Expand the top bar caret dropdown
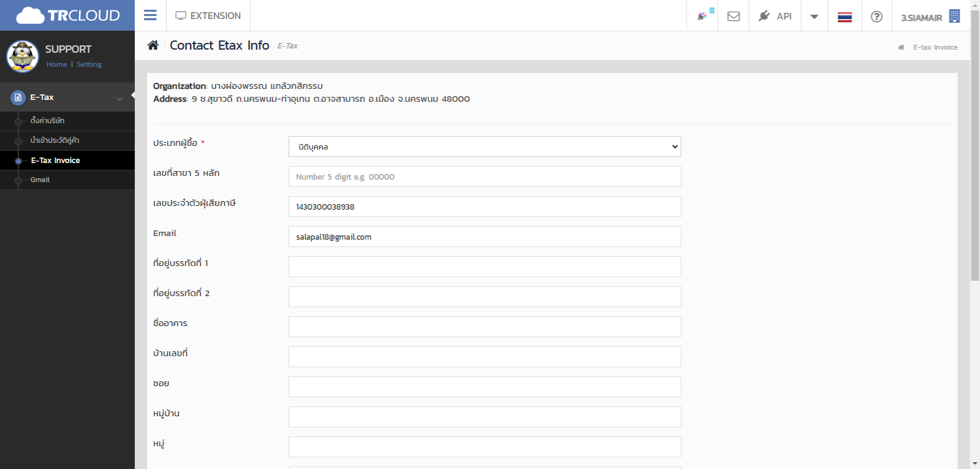The width and height of the screenshot is (980, 469). pyautogui.click(x=814, y=17)
